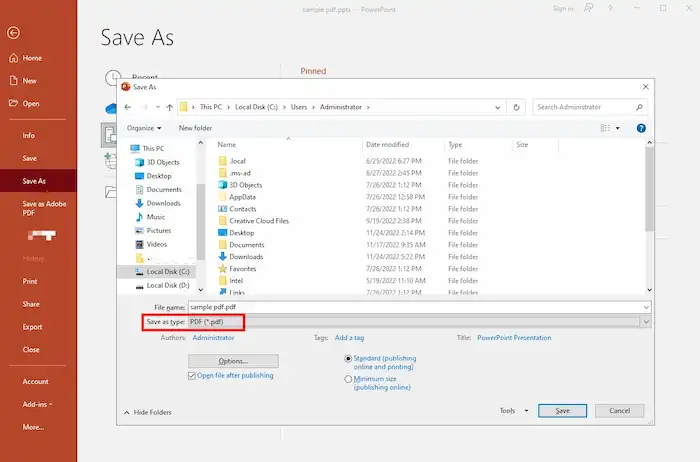Open the Tools dropdown menu
This screenshot has width=700, height=462.
pyautogui.click(x=514, y=411)
